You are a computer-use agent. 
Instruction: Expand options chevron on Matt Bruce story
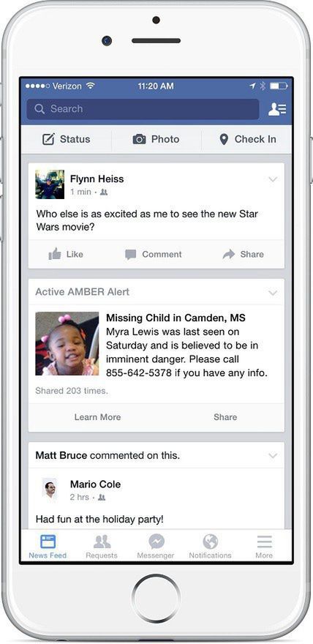[273, 456]
